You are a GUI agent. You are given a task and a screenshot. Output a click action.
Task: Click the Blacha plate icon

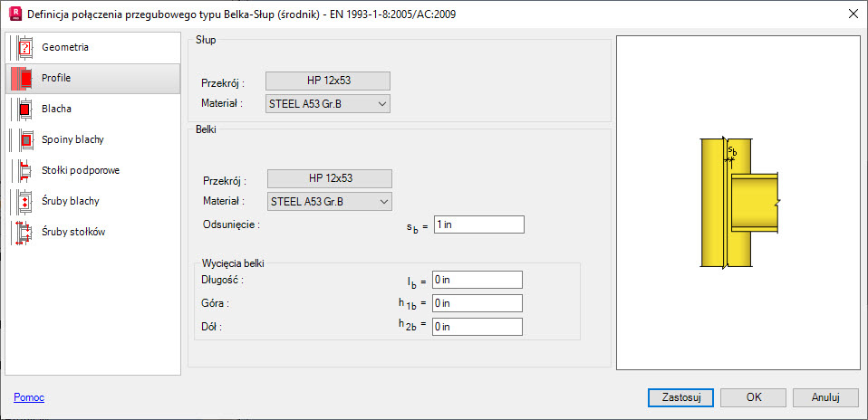pos(21,109)
